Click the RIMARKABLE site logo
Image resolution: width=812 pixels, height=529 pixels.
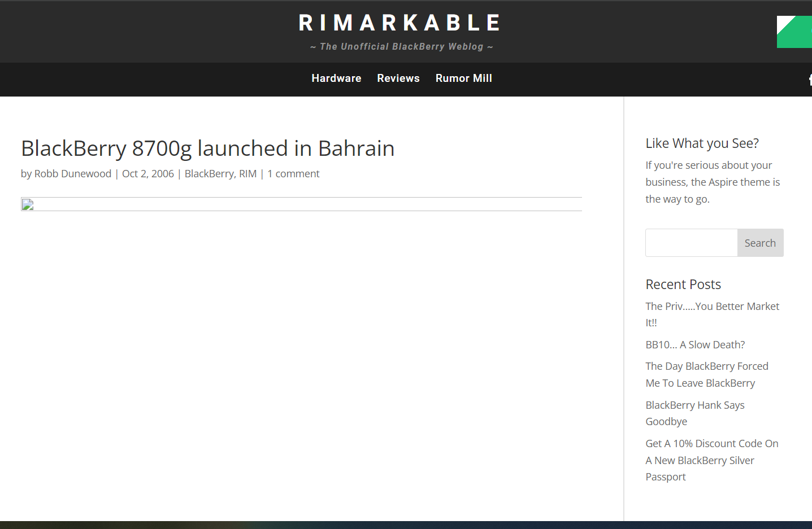(x=400, y=23)
